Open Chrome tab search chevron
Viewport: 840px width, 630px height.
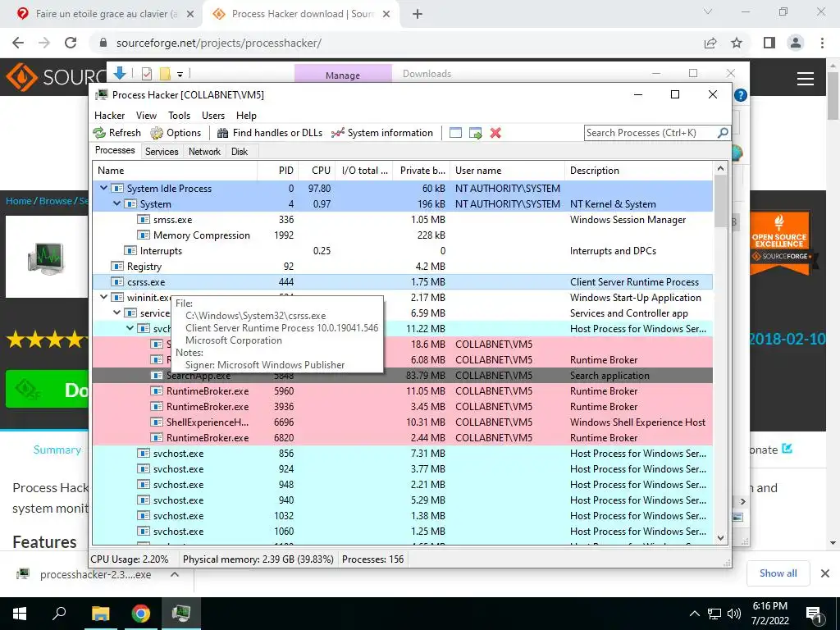click(x=708, y=11)
